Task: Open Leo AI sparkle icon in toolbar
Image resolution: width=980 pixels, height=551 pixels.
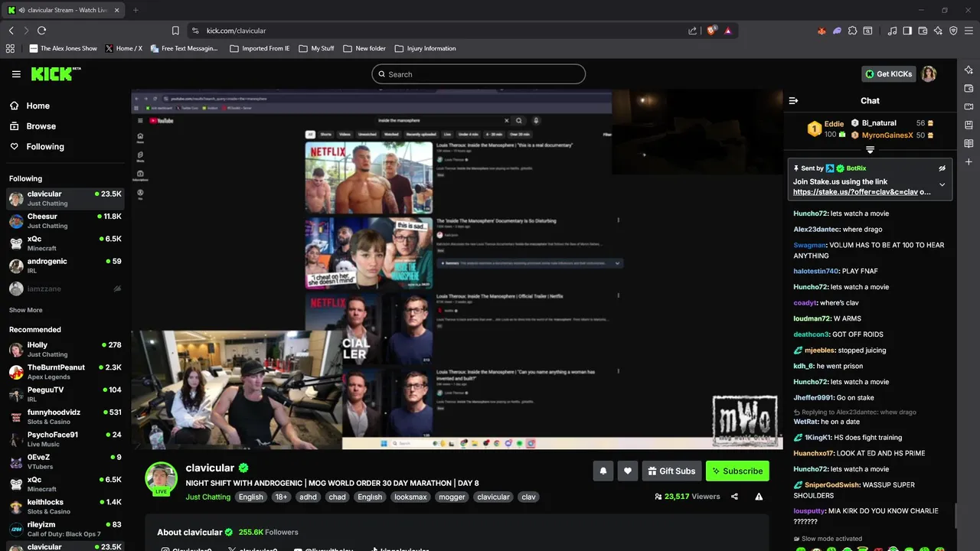Action: click(938, 31)
